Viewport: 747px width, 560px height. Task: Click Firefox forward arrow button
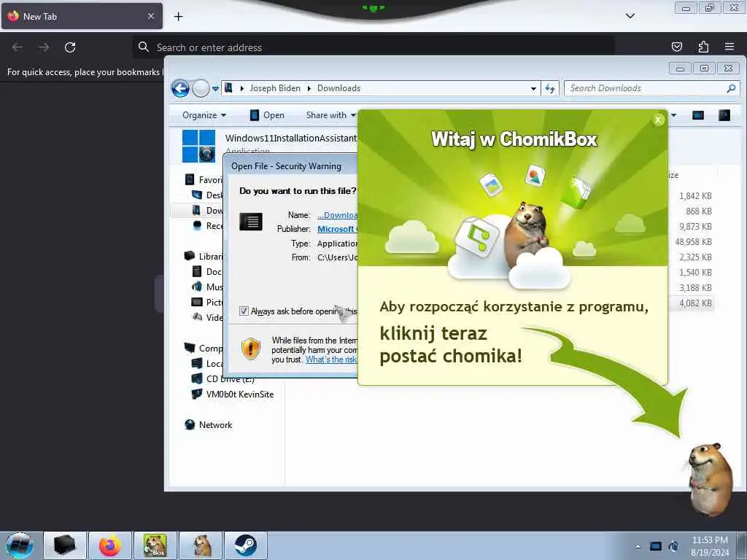pyautogui.click(x=44, y=47)
